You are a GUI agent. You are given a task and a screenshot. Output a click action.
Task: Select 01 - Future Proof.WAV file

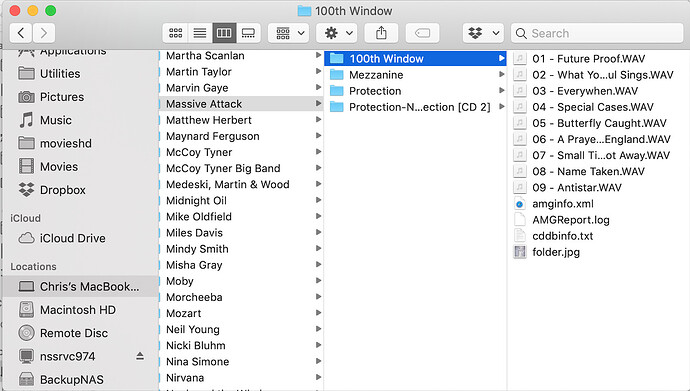(x=598, y=58)
